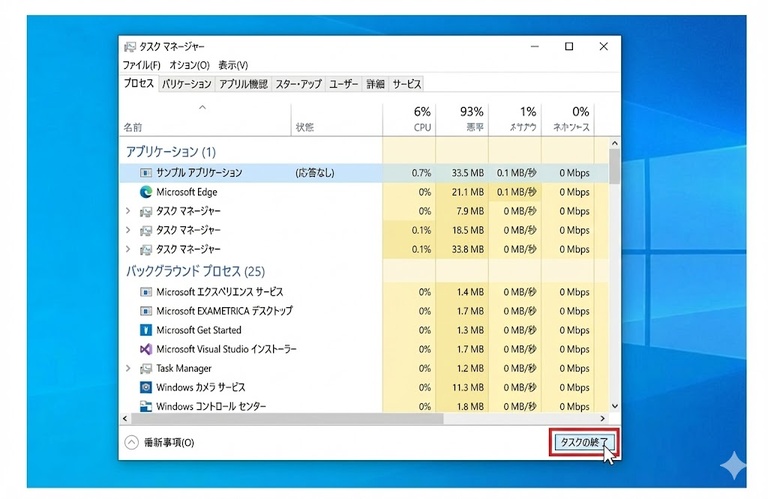
Task: Switch to the スター・アップ tab
Action: click(298, 84)
